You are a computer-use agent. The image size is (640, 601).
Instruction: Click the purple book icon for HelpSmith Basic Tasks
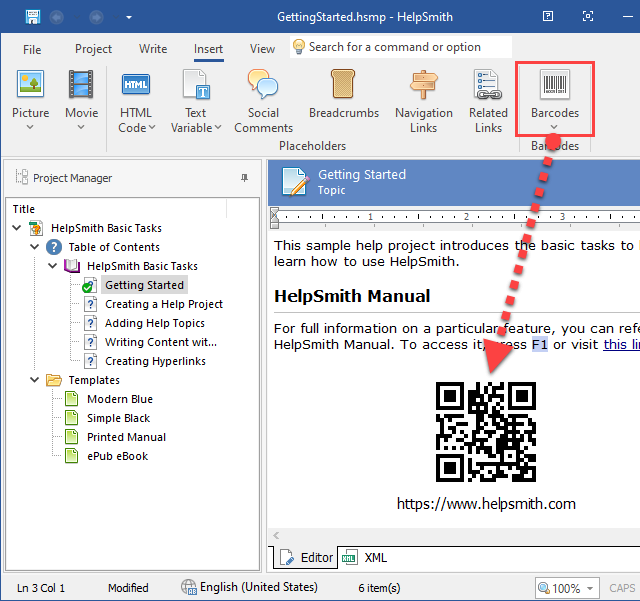(x=72, y=266)
